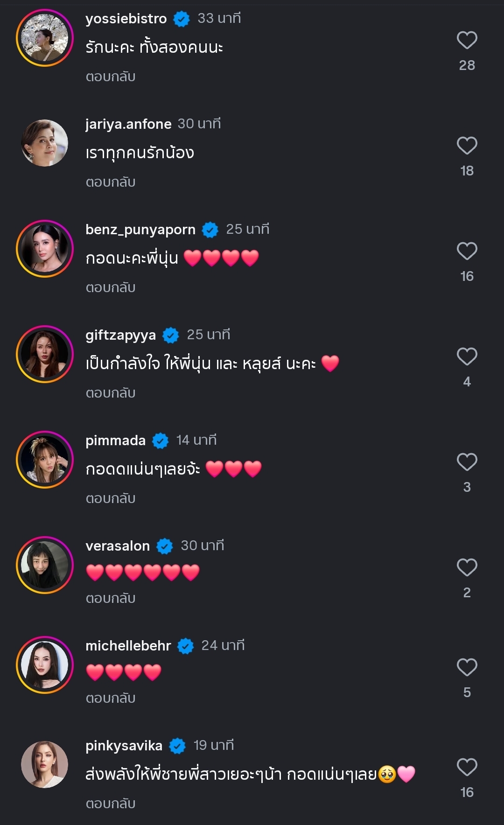Reply to pinkysavika's comment
Viewport: 504px width, 825px height.
(x=111, y=804)
